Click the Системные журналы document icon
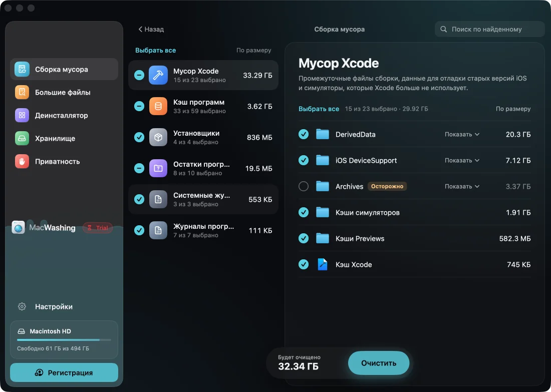The image size is (551, 392). (x=158, y=199)
